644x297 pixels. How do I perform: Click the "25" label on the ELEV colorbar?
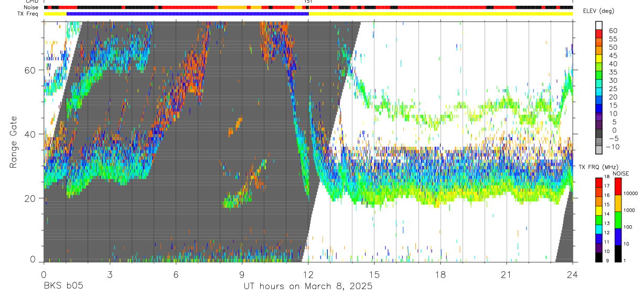[x=613, y=89]
